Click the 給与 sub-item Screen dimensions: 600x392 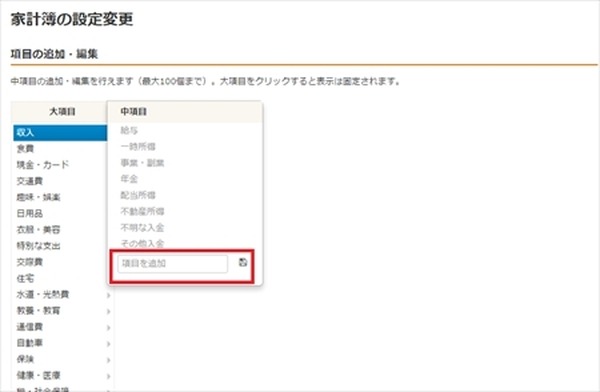(x=129, y=131)
